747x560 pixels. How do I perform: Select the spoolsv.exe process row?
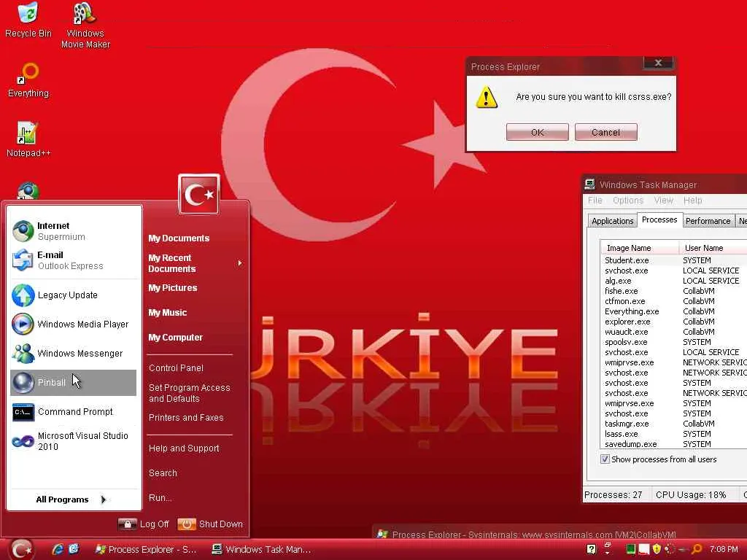[673, 342]
